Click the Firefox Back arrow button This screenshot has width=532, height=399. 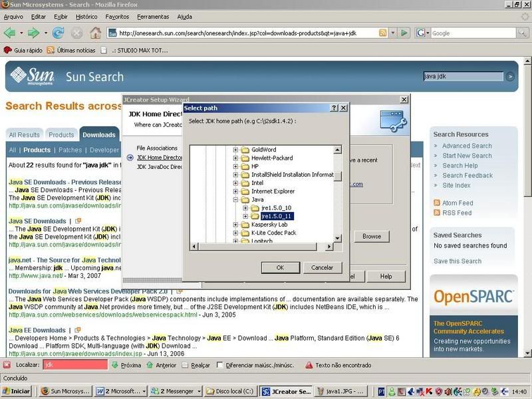(9, 33)
